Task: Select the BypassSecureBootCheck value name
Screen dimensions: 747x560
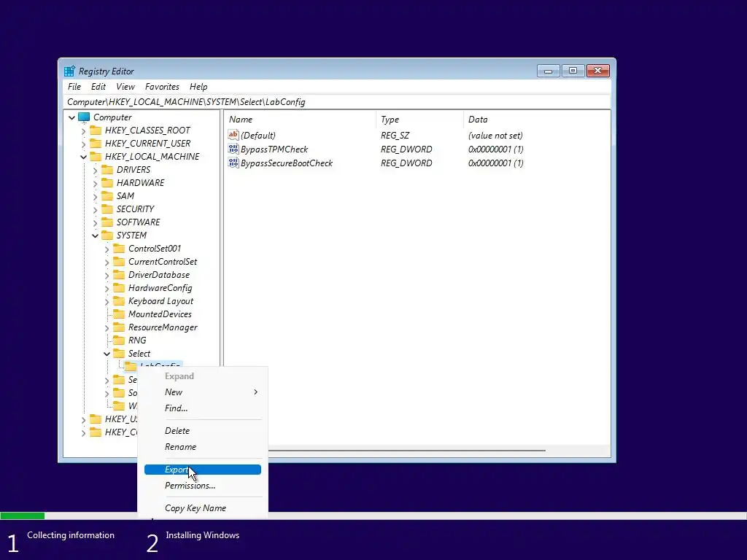Action: [x=286, y=163]
